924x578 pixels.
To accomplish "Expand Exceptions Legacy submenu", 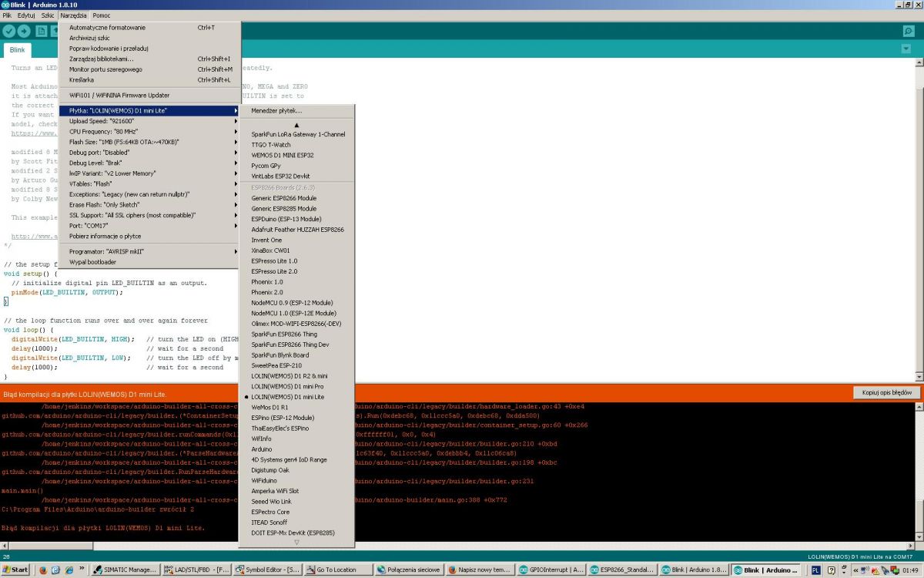I will click(x=150, y=194).
